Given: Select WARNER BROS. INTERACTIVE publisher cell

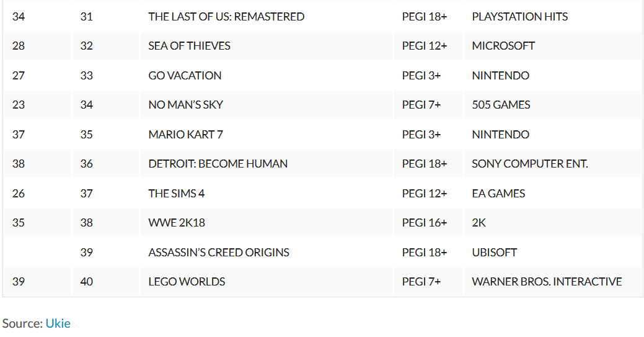Looking at the screenshot, I should point(547,282).
